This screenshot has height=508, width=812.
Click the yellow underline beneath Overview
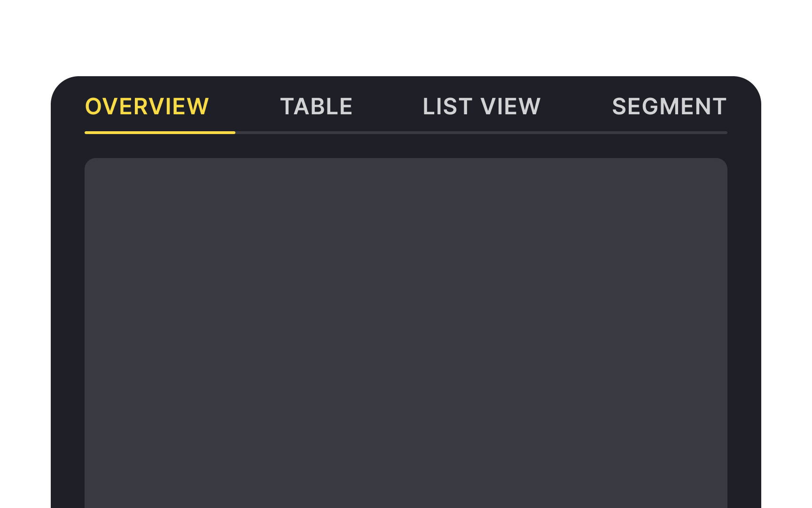160,133
